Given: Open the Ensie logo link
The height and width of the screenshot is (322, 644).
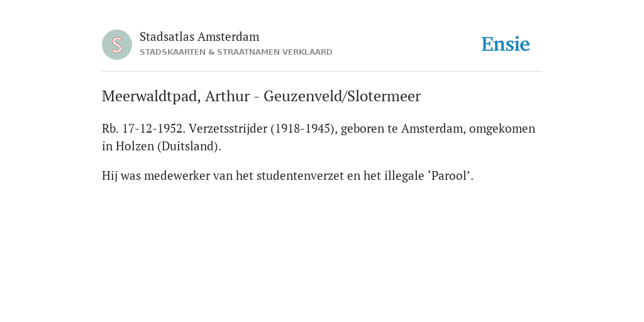Looking at the screenshot, I should click(x=506, y=44).
